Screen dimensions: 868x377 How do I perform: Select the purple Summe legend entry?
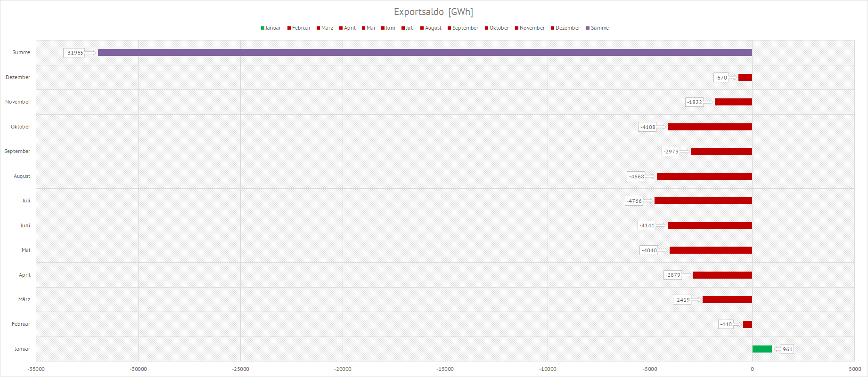click(597, 28)
